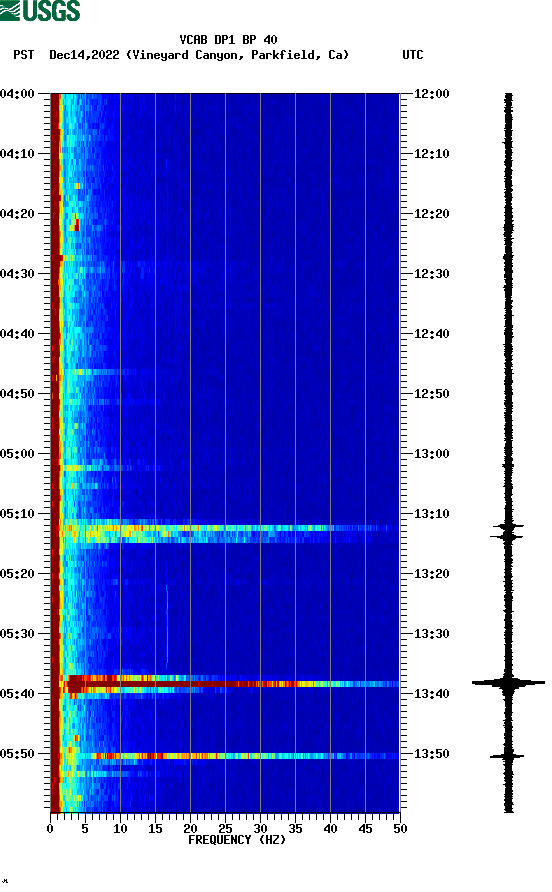Click the '12:10' UTC time label
Screen dimensions: 552x892
pyautogui.click(x=431, y=154)
